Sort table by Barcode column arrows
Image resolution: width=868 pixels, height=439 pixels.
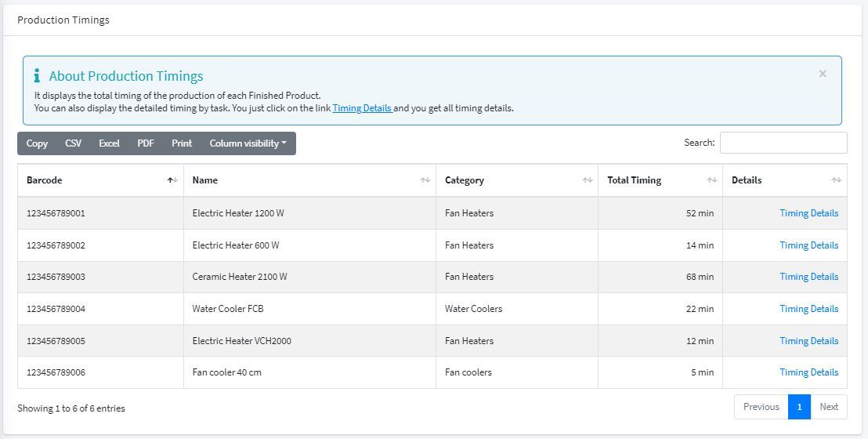[172, 180]
